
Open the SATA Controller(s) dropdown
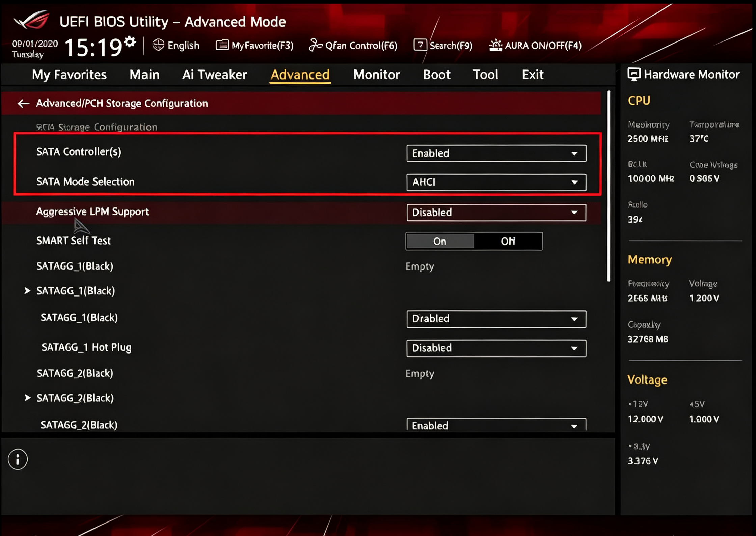click(x=496, y=153)
